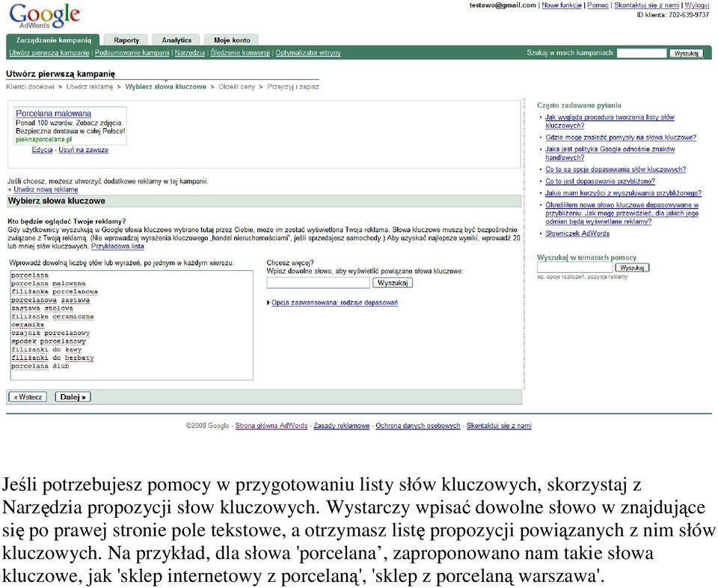Click the Utwórz reklamę breadcrumb step

(x=89, y=87)
